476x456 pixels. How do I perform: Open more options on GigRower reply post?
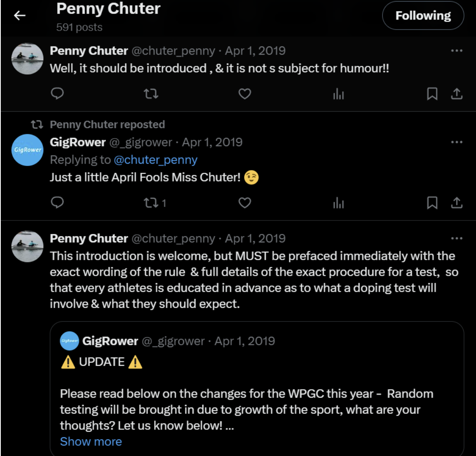(457, 142)
